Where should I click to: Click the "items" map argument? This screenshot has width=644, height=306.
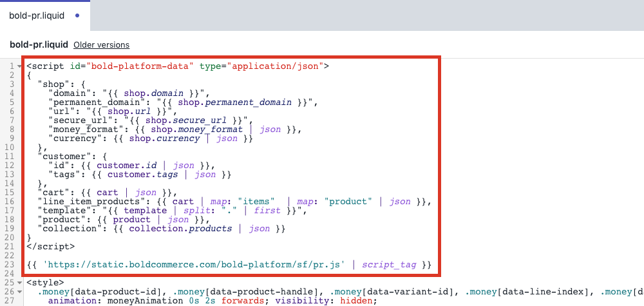[256, 202]
